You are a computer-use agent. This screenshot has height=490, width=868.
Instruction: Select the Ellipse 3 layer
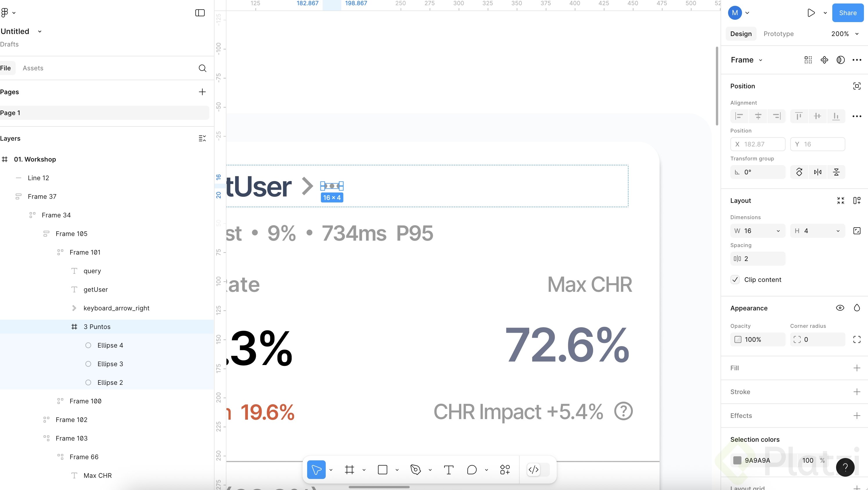pos(110,364)
